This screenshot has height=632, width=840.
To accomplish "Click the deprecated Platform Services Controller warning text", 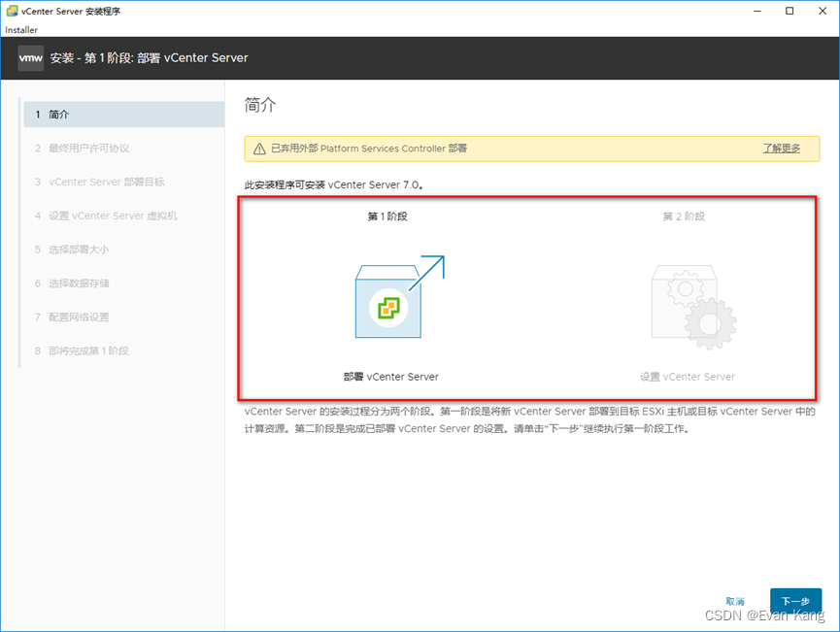I will pyautogui.click(x=369, y=149).
